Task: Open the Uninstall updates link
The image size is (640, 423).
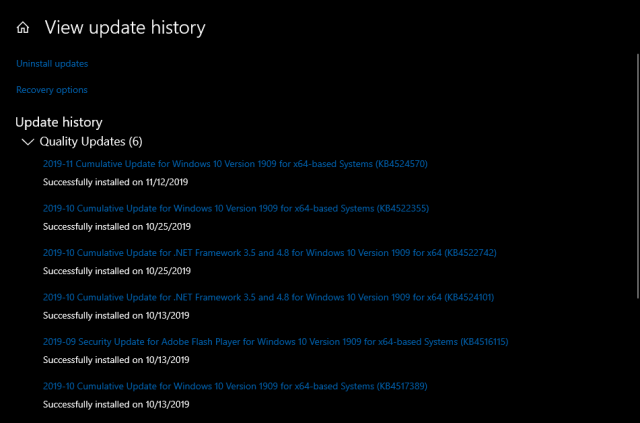Action: pyautogui.click(x=52, y=64)
